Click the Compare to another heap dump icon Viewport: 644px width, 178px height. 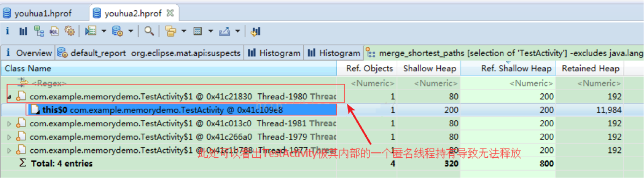pos(256,31)
